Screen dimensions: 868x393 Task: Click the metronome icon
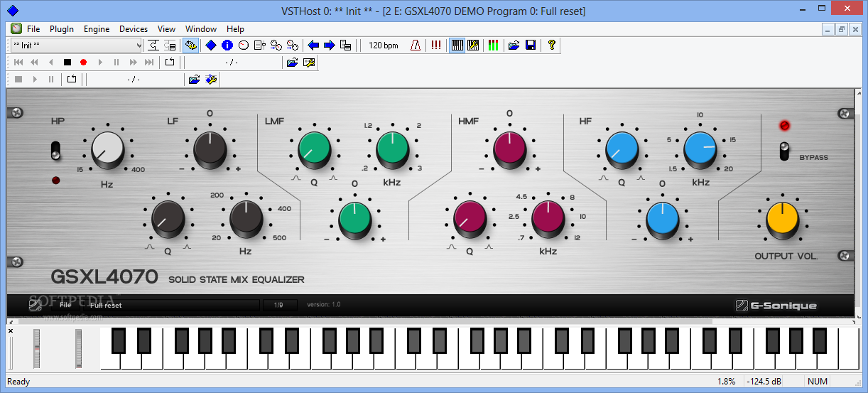[x=416, y=45]
